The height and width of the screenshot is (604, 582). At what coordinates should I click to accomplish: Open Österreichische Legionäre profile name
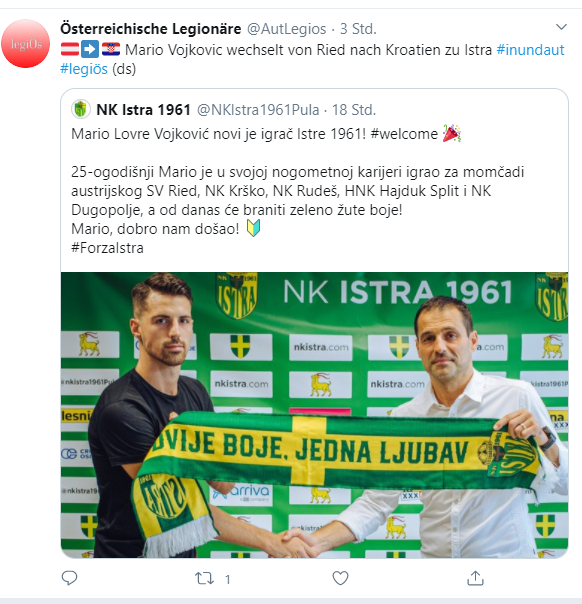pos(151,29)
